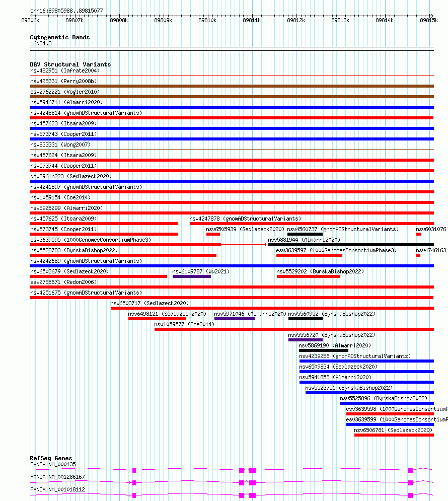
Task: Open the nsv1059577 (Coe2014) variant
Action: point(184,324)
